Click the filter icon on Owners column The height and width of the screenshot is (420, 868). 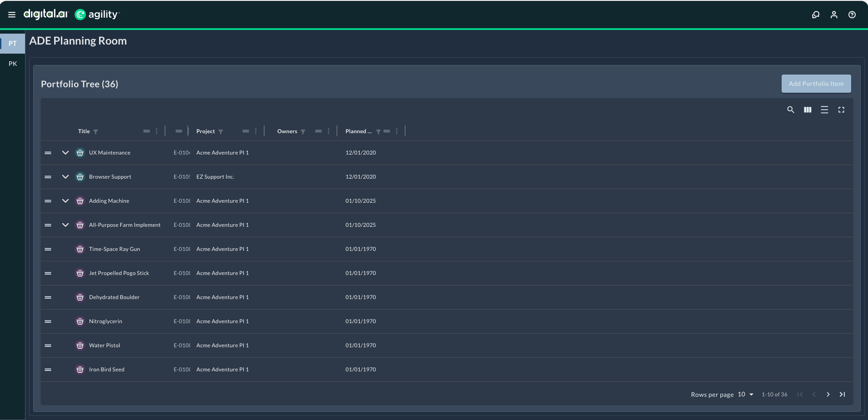tap(303, 131)
